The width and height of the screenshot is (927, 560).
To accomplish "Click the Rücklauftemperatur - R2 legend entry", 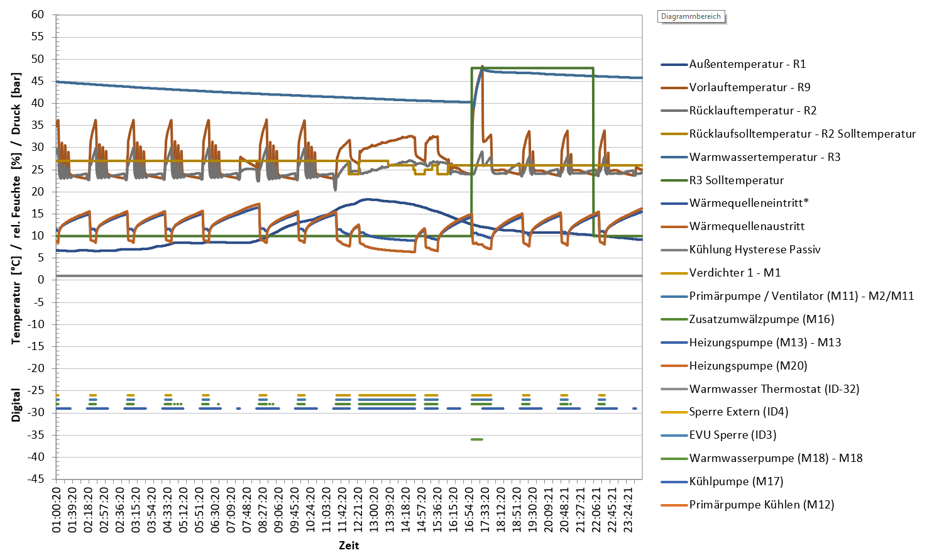I will 752,111.
